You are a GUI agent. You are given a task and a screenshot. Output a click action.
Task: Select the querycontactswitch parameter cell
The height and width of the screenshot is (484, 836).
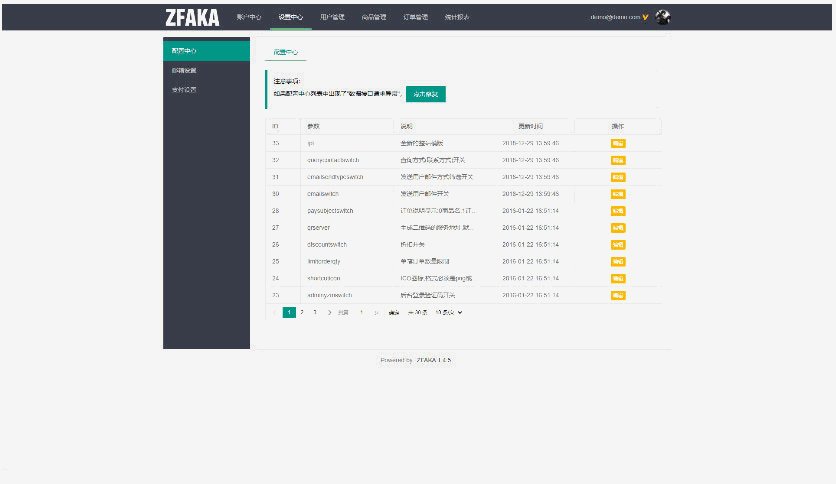(x=347, y=160)
